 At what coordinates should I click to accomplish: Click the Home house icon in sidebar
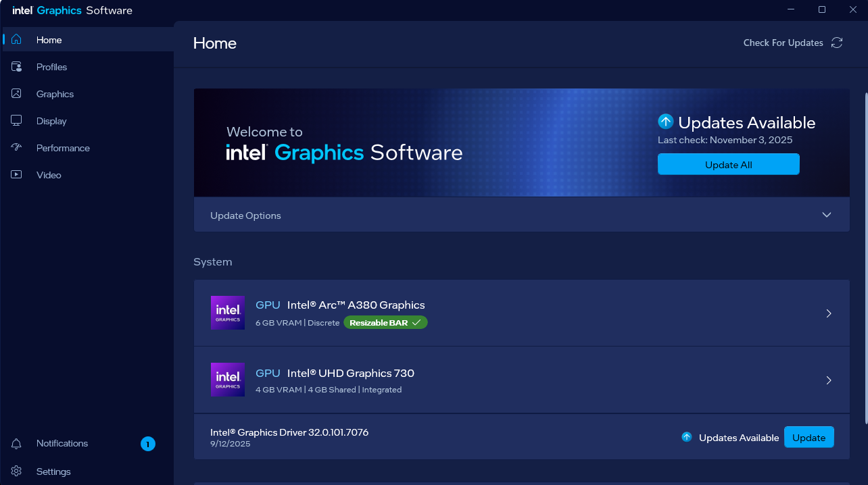(x=17, y=39)
